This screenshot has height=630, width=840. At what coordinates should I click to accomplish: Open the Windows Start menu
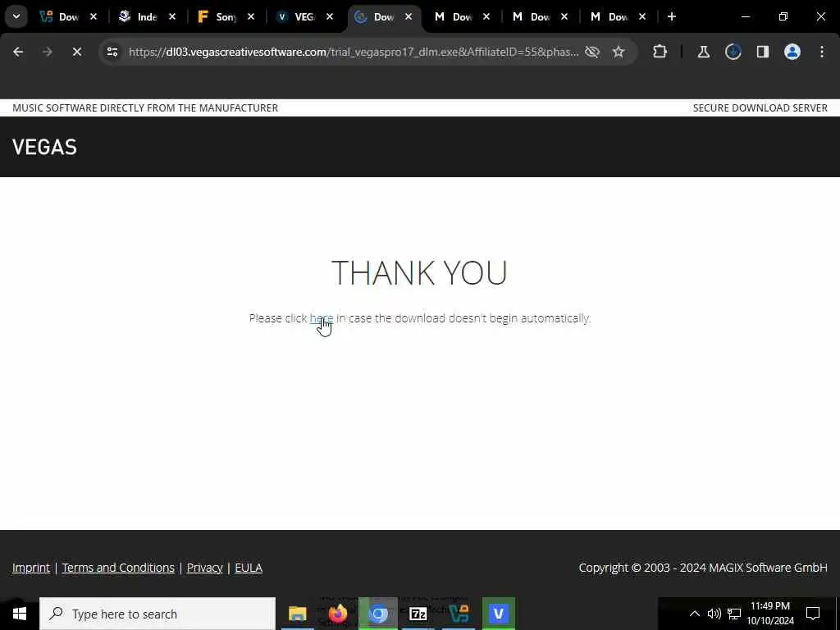click(x=20, y=614)
